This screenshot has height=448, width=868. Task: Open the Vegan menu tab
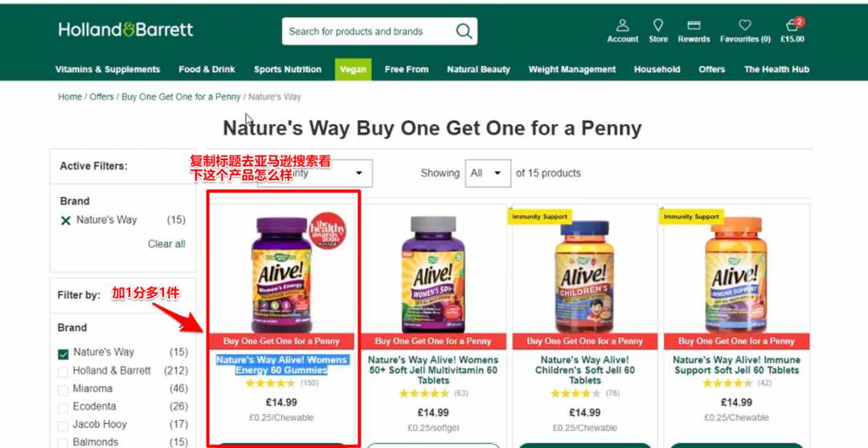pos(353,69)
